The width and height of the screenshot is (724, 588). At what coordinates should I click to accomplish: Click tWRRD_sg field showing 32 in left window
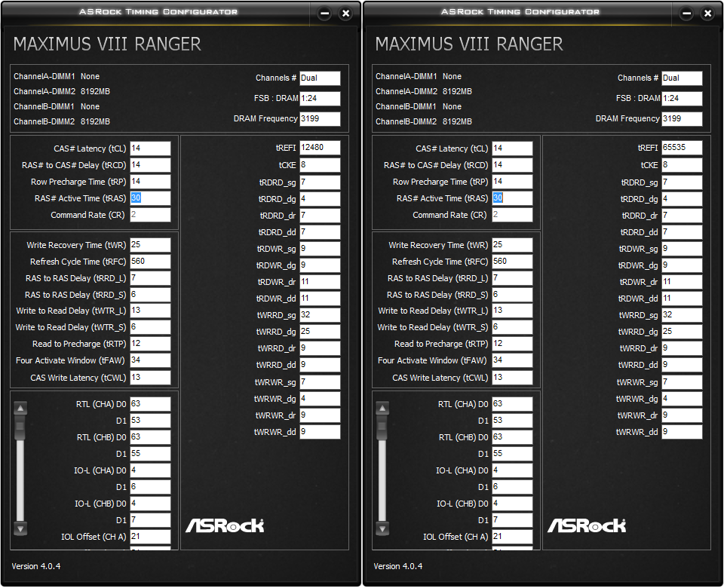pyautogui.click(x=320, y=315)
